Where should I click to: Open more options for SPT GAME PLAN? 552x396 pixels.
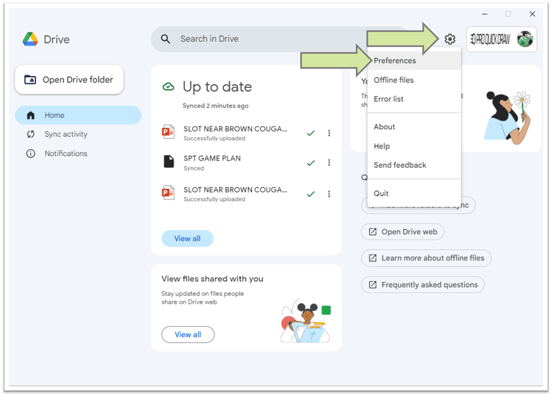329,162
